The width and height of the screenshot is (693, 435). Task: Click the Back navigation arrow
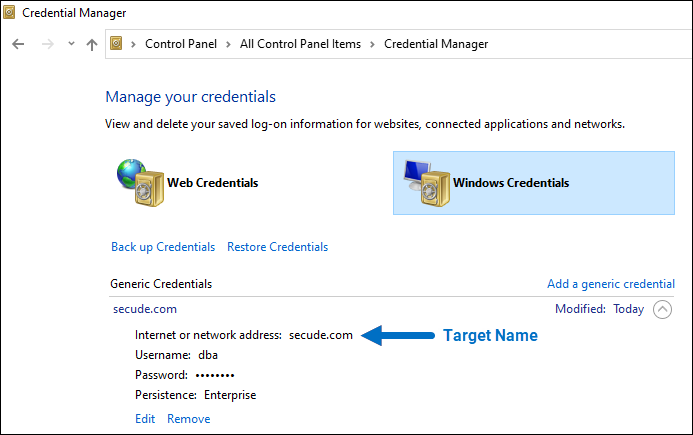[19, 44]
